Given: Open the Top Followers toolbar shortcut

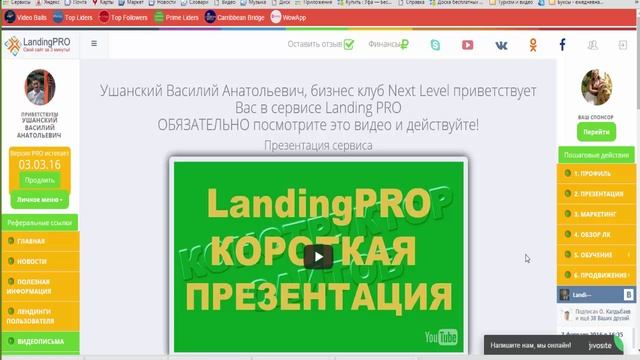Looking at the screenshot, I should point(123,18).
